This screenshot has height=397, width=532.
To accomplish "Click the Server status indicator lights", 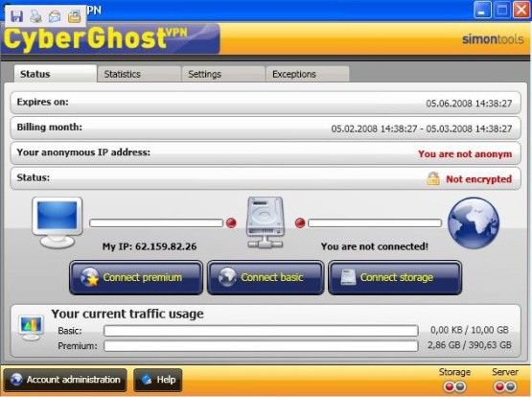I will [x=505, y=386].
